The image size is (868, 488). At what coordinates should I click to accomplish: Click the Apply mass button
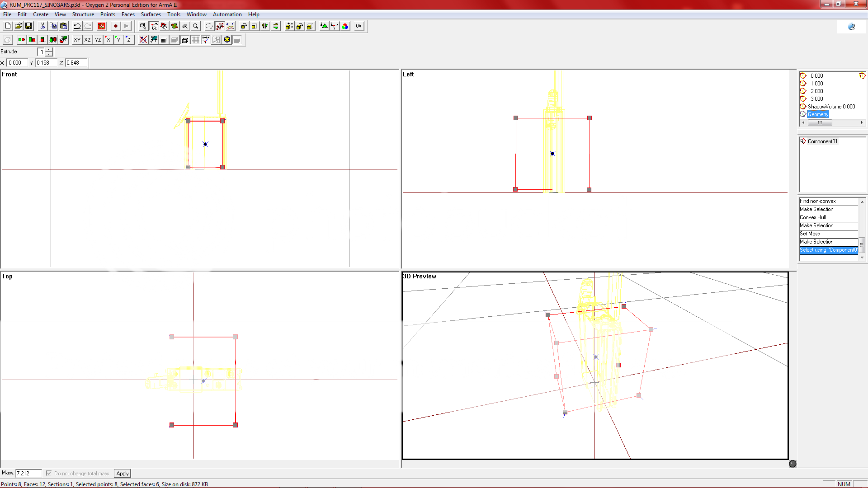[x=122, y=474]
